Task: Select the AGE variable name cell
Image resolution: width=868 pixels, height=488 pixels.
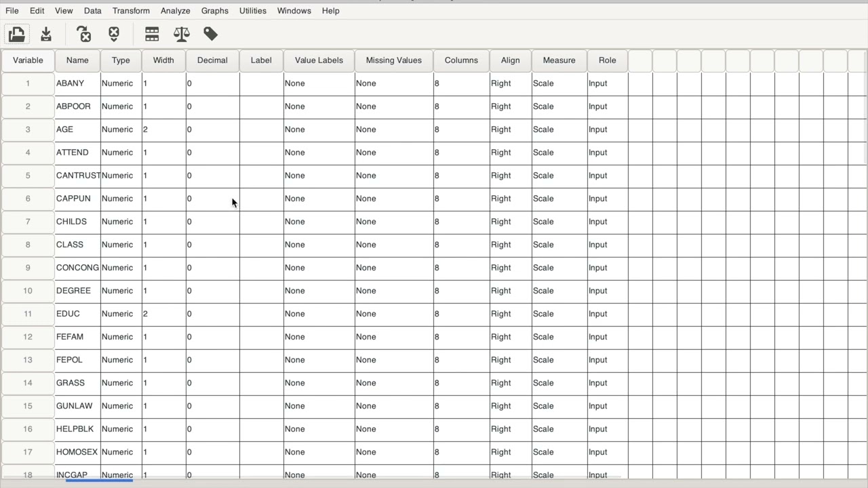Action: pyautogui.click(x=77, y=129)
